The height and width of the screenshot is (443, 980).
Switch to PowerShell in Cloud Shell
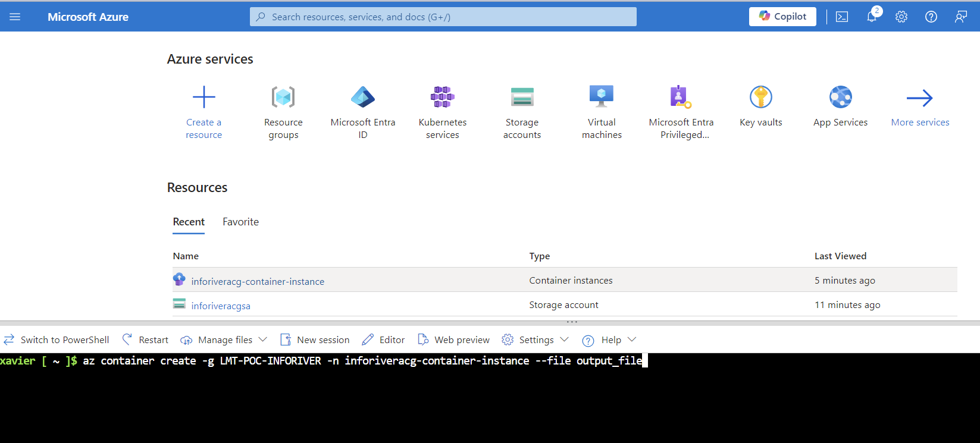[x=57, y=340]
